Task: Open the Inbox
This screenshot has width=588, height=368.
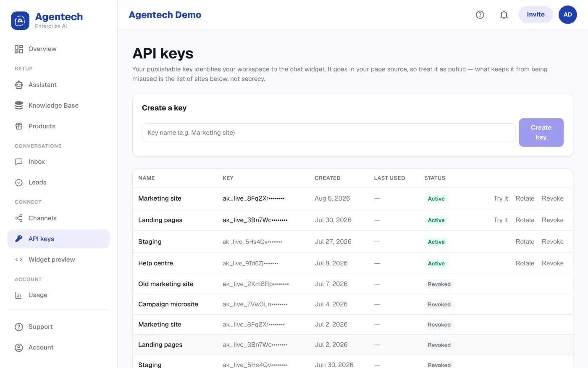Action: [59, 162]
